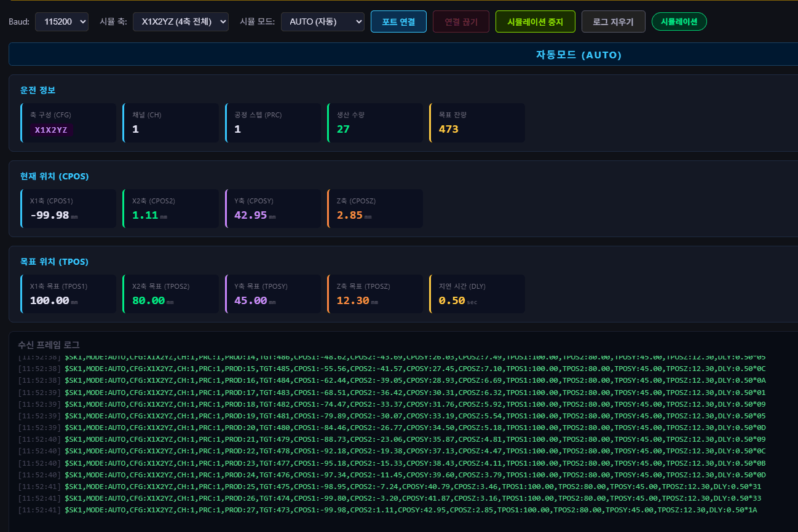Click the Z축 목표 TPOSZ 12.30 card

pos(375,294)
